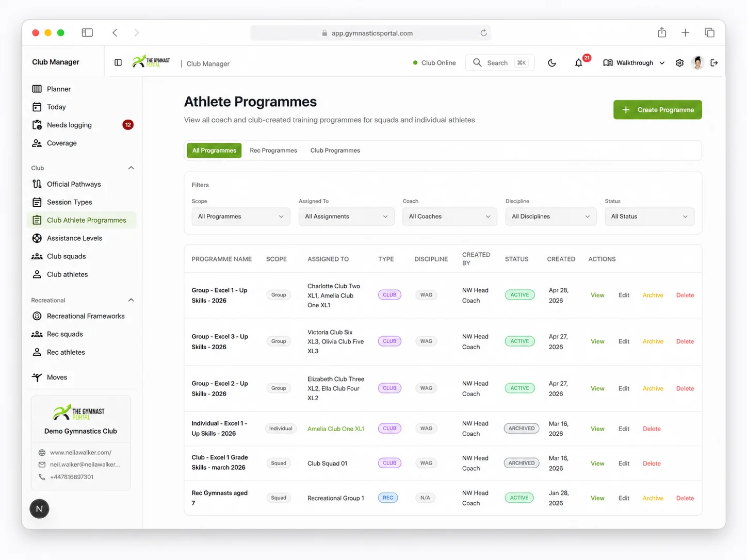This screenshot has width=747, height=560.
Task: Open notifications bell icon
Action: (579, 63)
